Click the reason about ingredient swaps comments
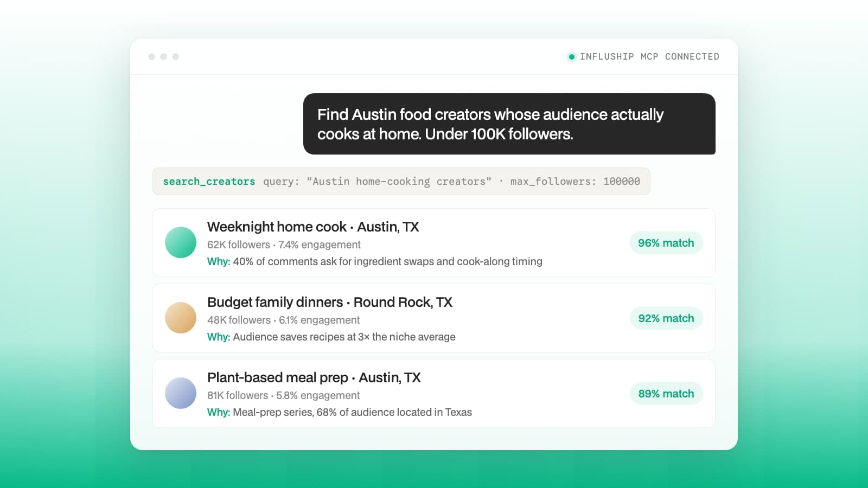The image size is (868, 488). pos(375,261)
